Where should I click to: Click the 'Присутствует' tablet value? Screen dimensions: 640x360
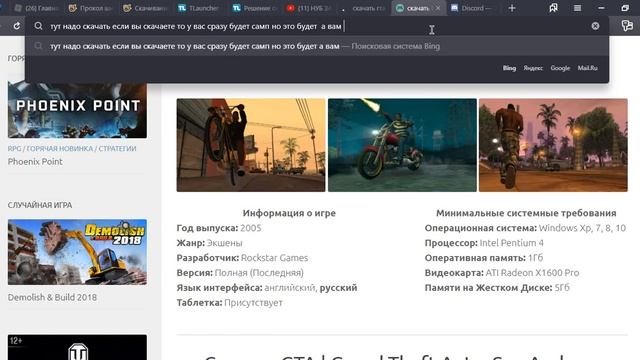coord(253,303)
